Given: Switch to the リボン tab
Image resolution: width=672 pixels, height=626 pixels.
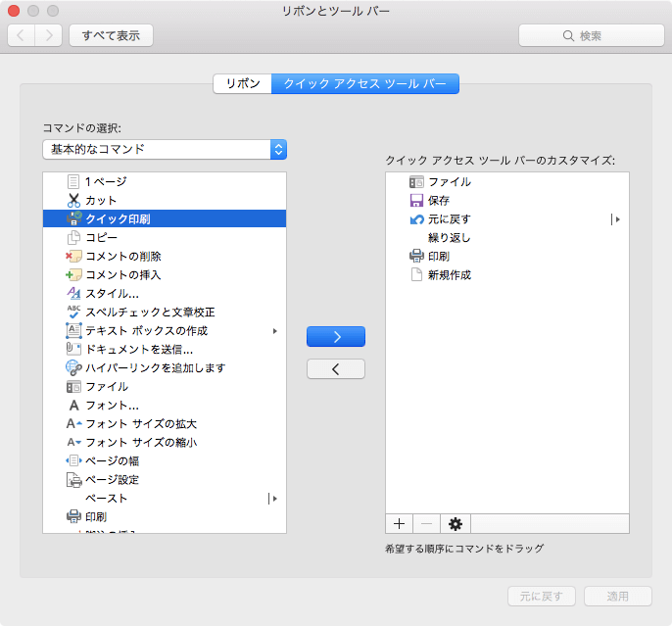Looking at the screenshot, I should [243, 83].
